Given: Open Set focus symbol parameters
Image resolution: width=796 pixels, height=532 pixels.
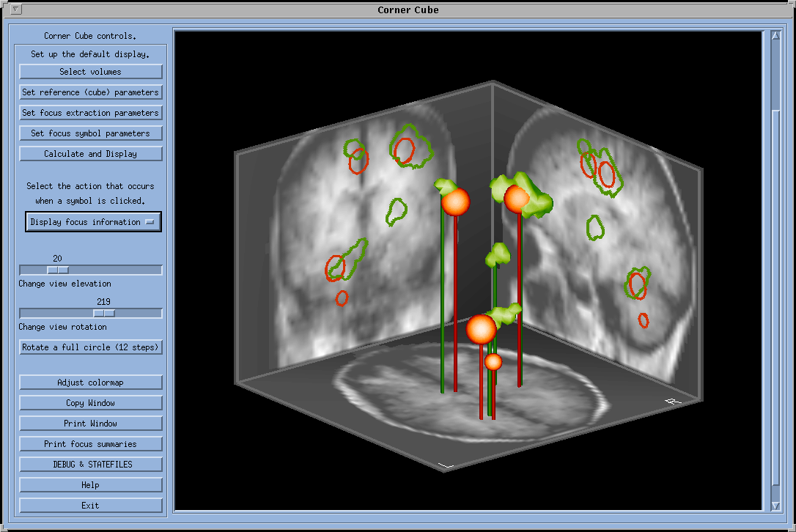Looking at the screenshot, I should (91, 133).
